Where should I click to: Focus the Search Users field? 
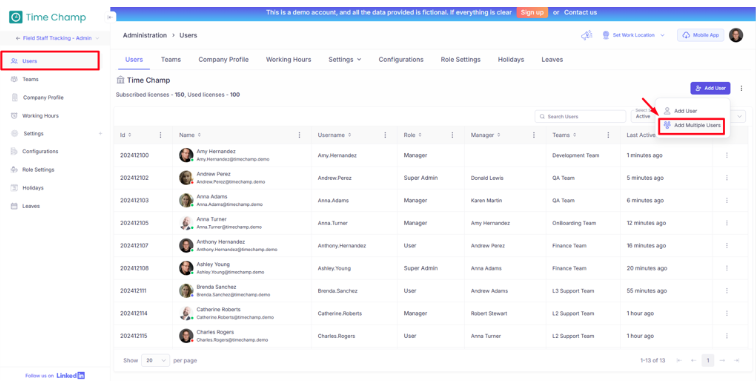[580, 116]
